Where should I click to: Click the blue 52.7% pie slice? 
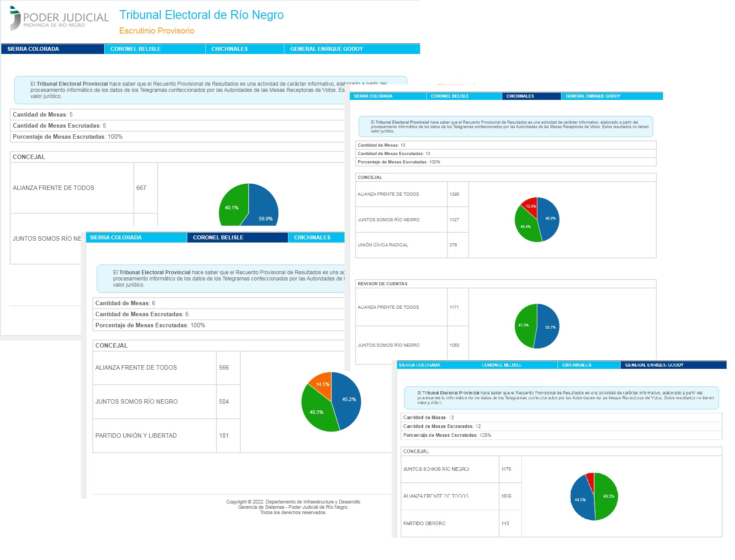[548, 327]
